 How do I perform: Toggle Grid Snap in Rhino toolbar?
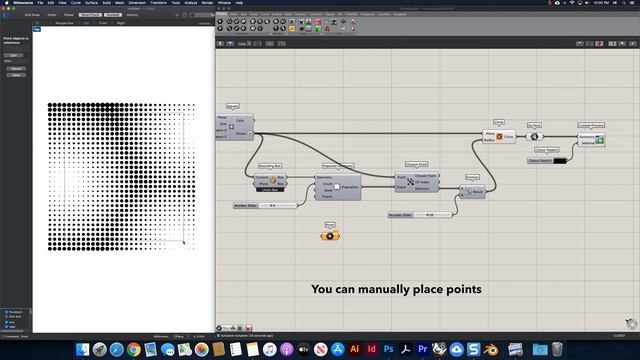pos(32,15)
